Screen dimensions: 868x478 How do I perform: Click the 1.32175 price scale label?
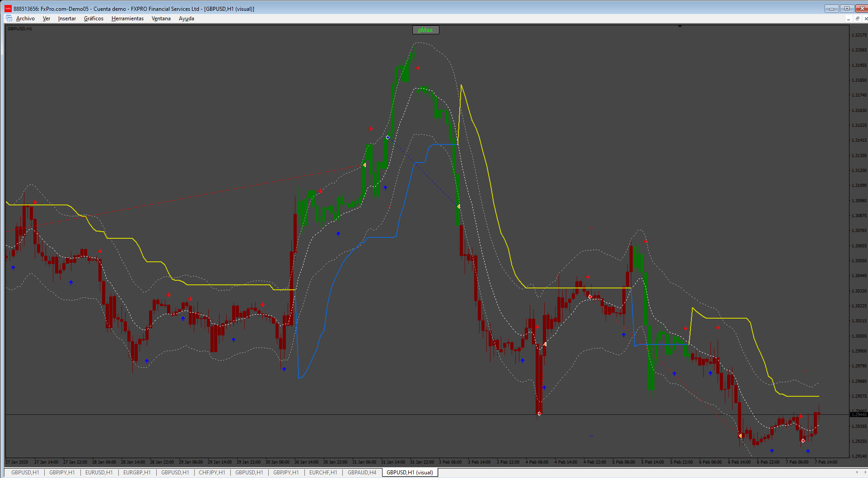point(859,35)
